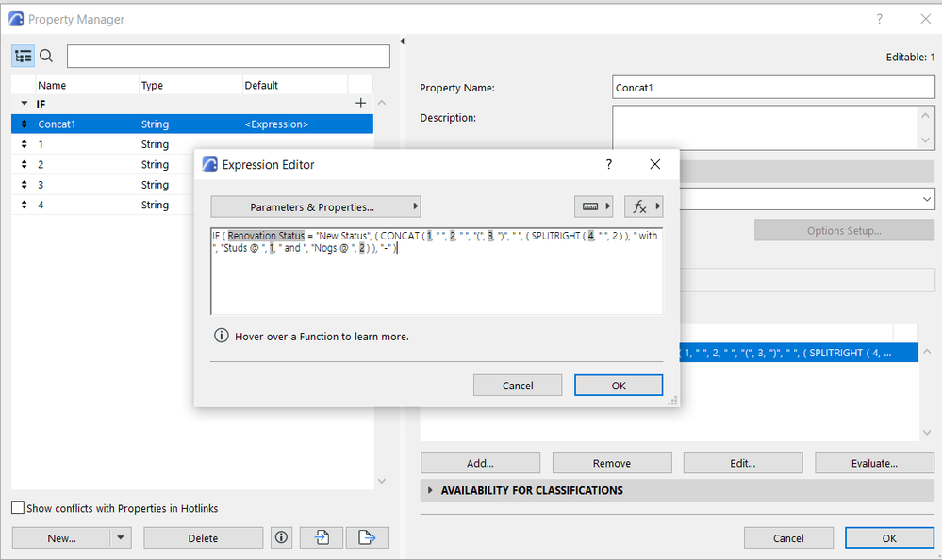Open Property Manager help question mark
This screenshot has height=560, width=942.
[880, 19]
